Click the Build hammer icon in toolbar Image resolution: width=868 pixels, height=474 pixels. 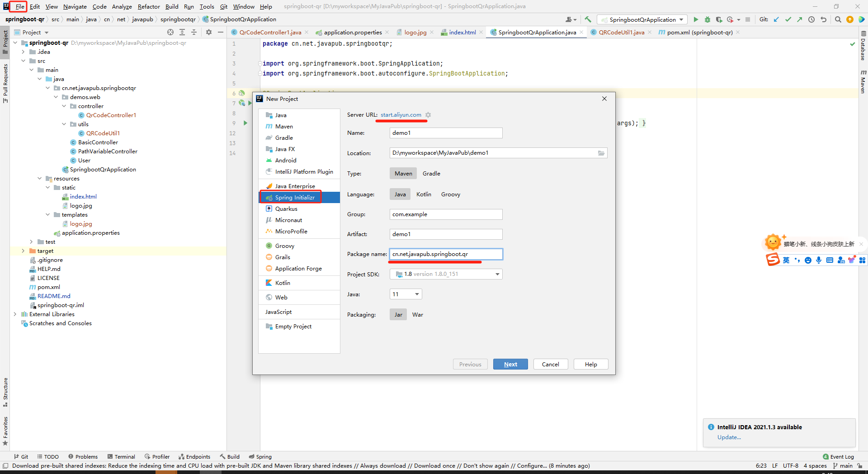(588, 19)
